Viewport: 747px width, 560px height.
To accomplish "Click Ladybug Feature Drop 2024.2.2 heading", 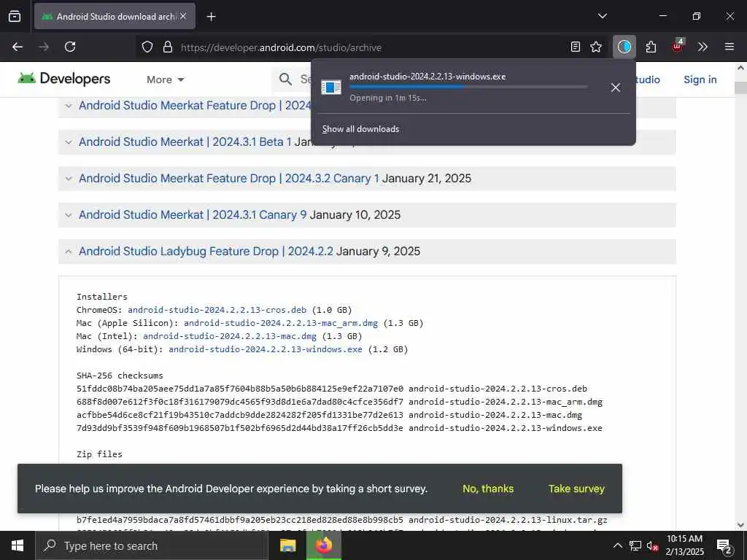I will 206,252.
